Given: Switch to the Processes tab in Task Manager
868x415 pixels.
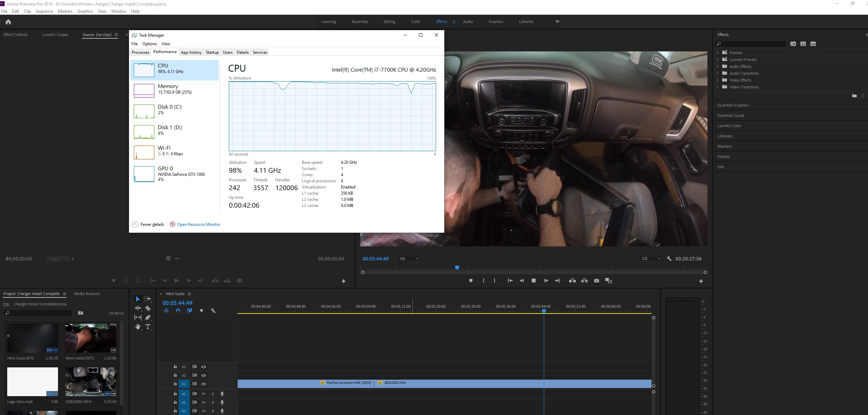Looking at the screenshot, I should tap(140, 52).
